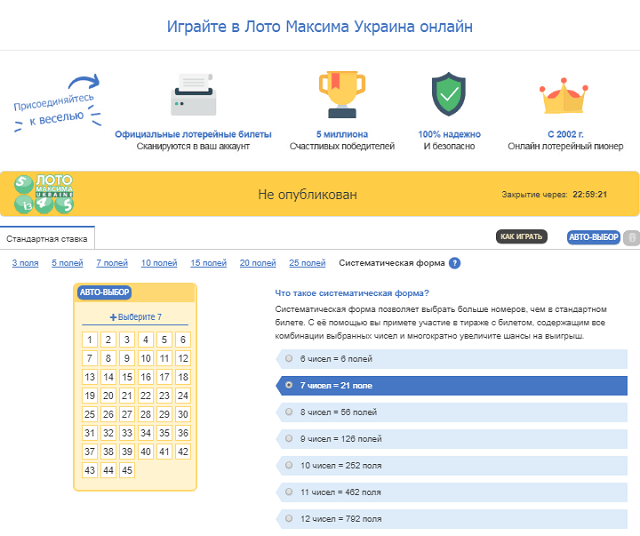Pick number 38 on the ticket grid
Screen dimensions: 640x536
(x=108, y=451)
